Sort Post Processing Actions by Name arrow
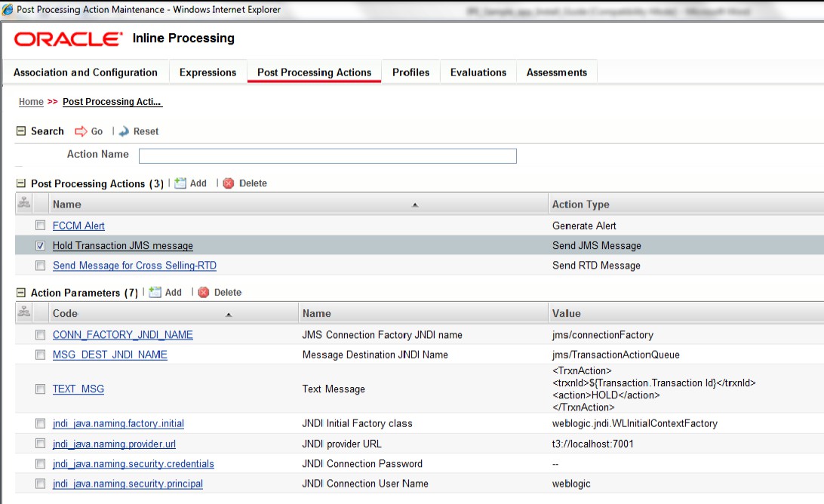Viewport: 824px width, 504px height. tap(414, 205)
